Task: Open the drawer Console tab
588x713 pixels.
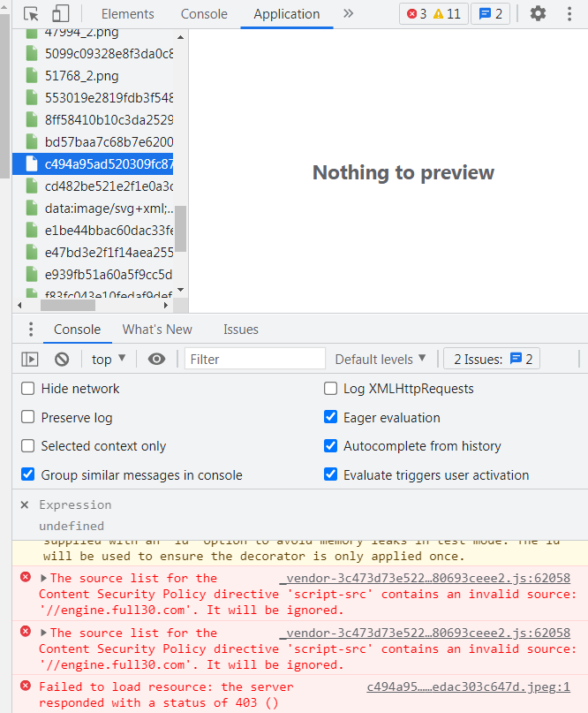Action: (77, 330)
